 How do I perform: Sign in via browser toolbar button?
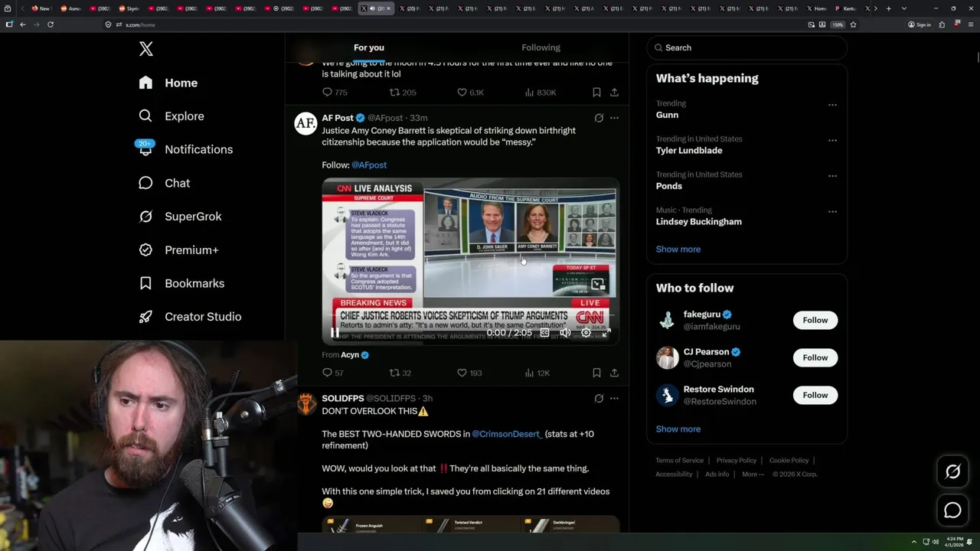pos(920,24)
